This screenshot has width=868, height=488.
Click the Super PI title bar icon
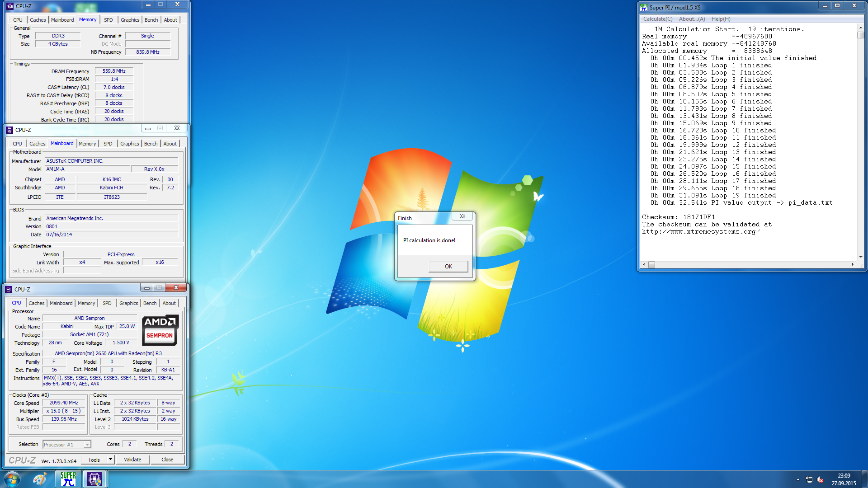644,7
